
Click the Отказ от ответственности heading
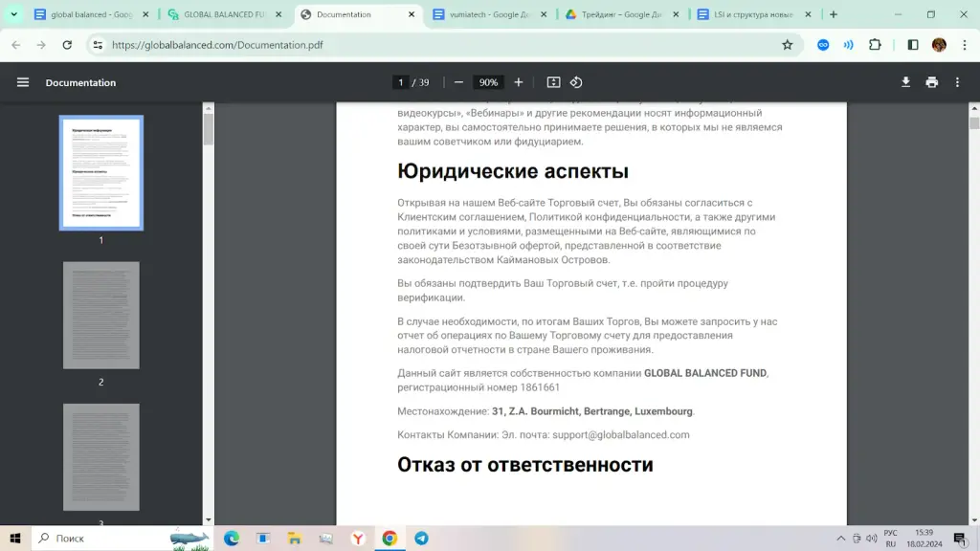click(x=525, y=465)
